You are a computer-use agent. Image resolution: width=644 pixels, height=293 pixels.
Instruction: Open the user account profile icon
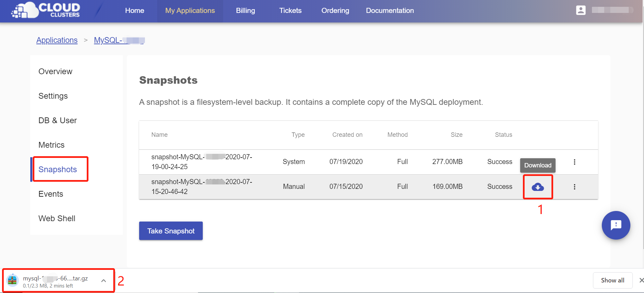[x=581, y=10]
